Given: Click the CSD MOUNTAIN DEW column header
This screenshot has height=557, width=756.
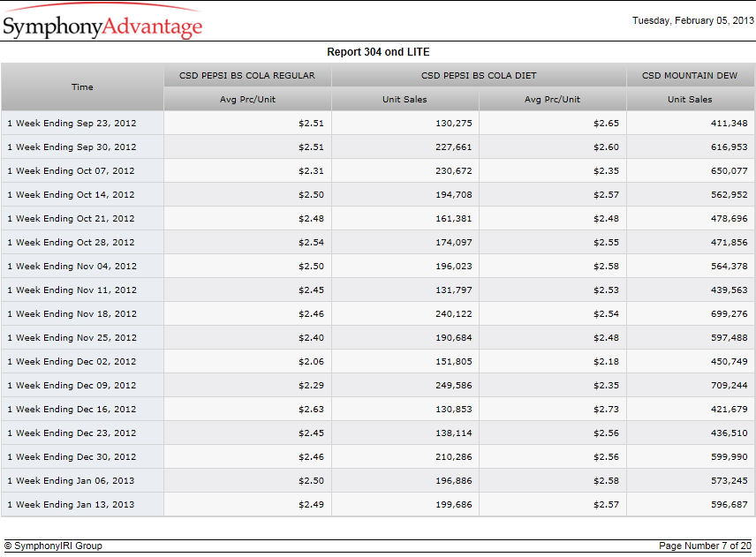Looking at the screenshot, I should (690, 75).
